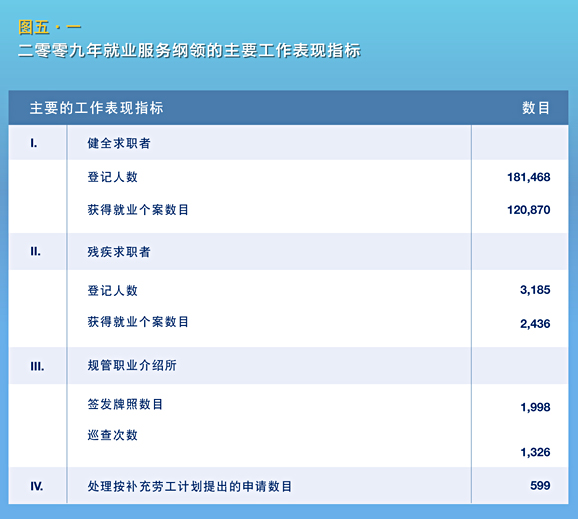The height and width of the screenshot is (519, 578).
Task: Click 获得就业个案数目 under 残疾求职者
Action: pyautogui.click(x=138, y=322)
